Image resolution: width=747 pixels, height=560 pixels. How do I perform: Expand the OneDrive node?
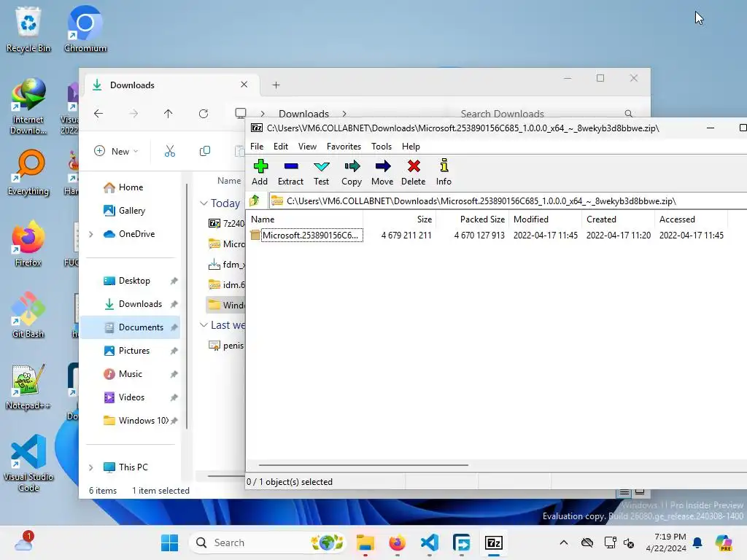coord(91,234)
